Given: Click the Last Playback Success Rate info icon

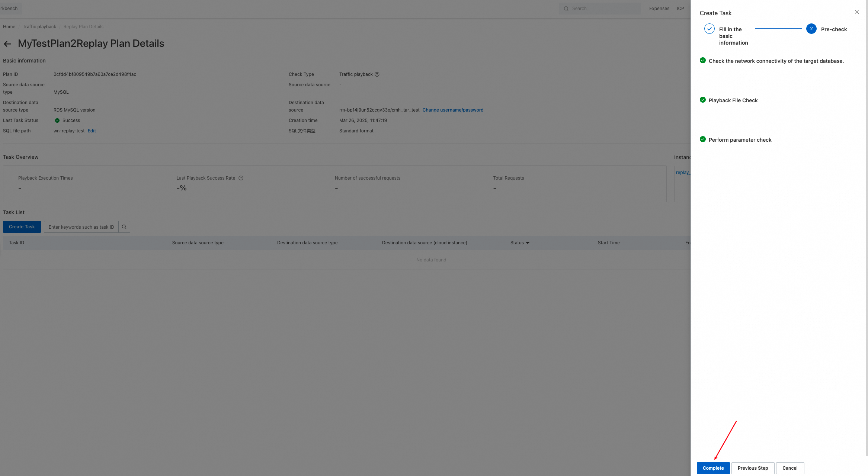Looking at the screenshot, I should point(241,178).
